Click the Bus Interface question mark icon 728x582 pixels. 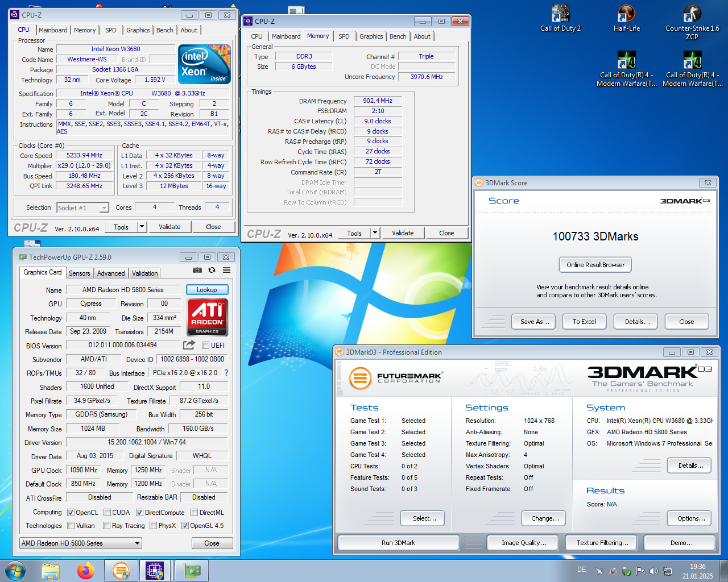point(226,373)
